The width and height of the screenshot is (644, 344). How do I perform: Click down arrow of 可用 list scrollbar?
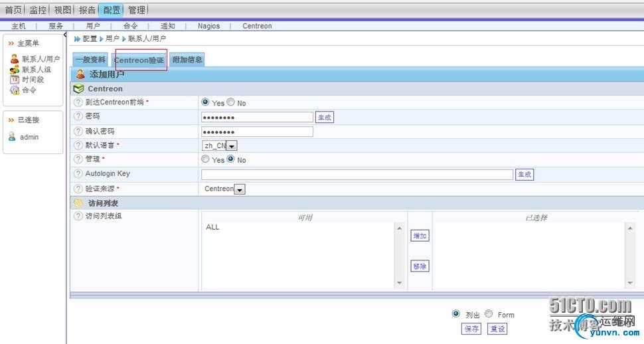point(399,283)
